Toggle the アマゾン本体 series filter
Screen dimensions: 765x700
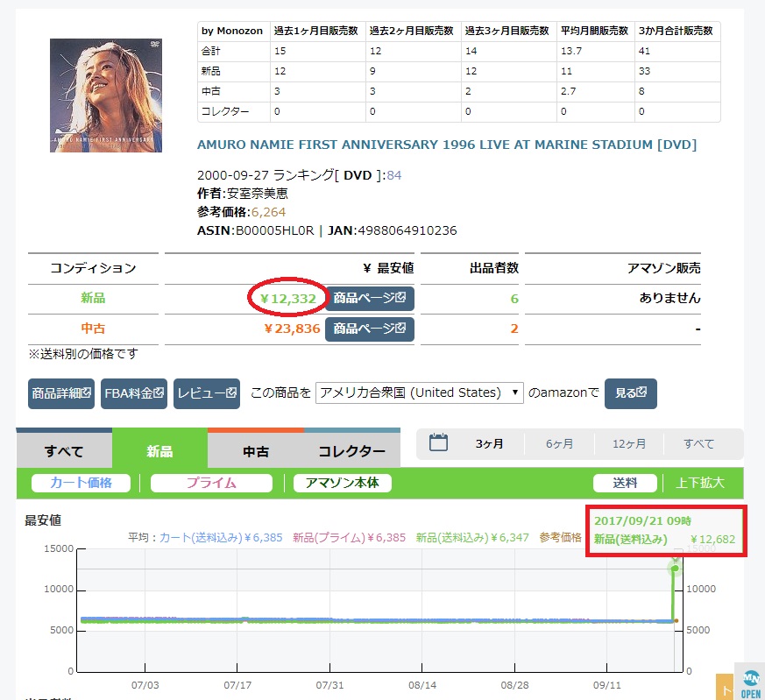point(342,483)
